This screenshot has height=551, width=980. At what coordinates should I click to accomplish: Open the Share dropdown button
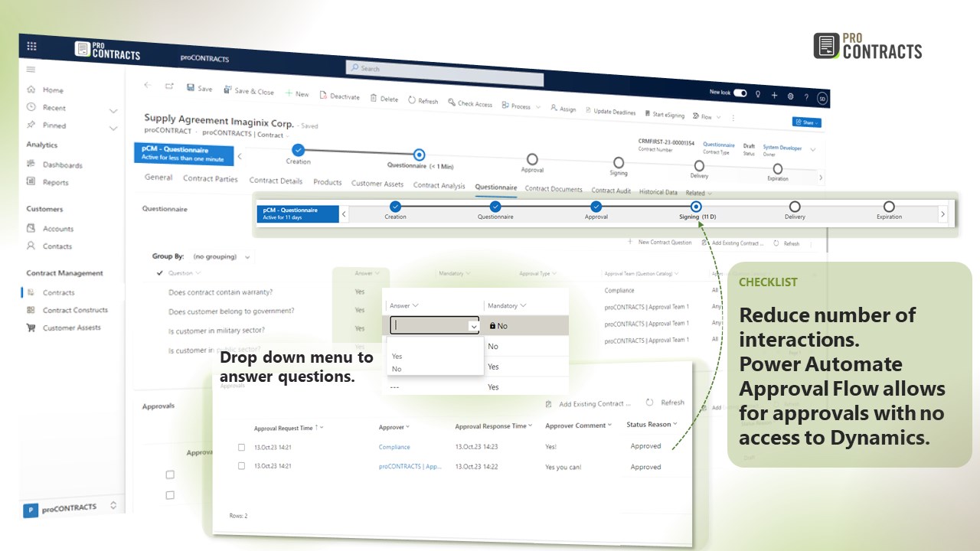click(807, 122)
